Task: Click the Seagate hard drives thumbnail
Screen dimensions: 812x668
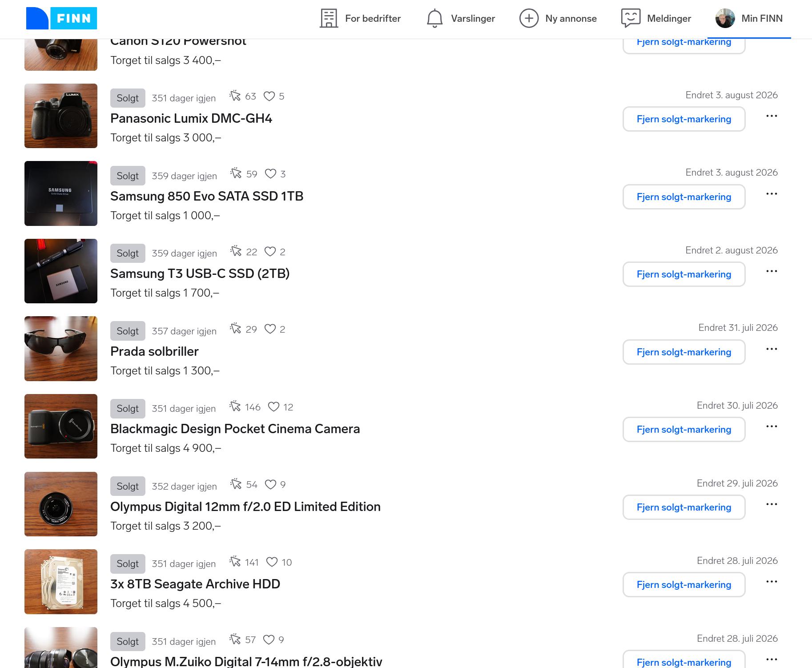Action: [61, 582]
